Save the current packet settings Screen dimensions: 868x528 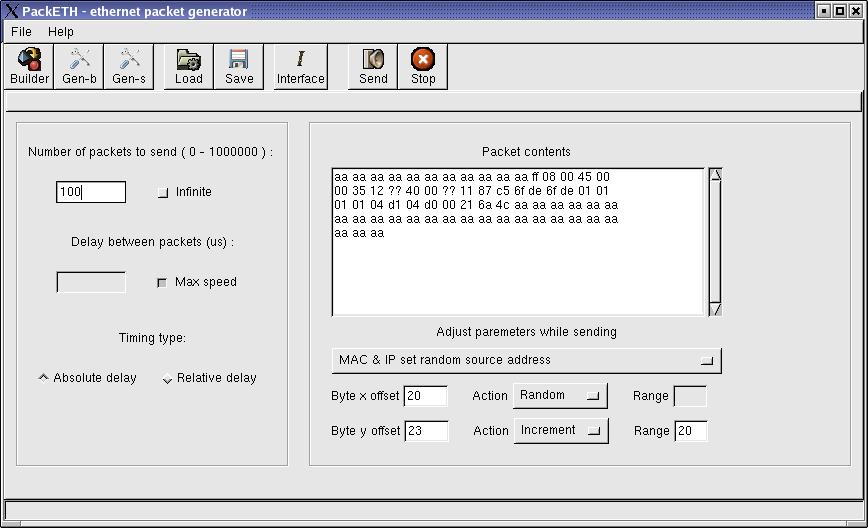click(x=239, y=66)
